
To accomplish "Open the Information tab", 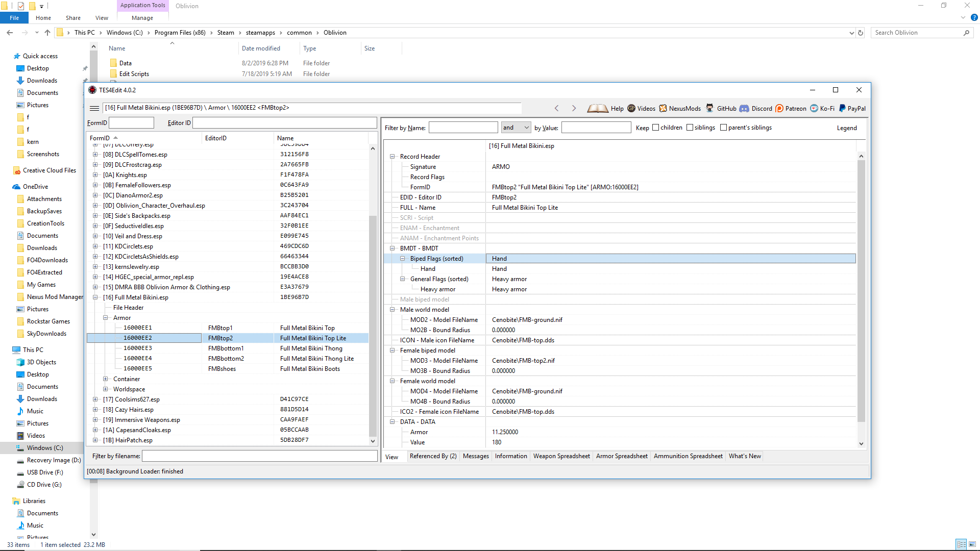I will 511,456.
